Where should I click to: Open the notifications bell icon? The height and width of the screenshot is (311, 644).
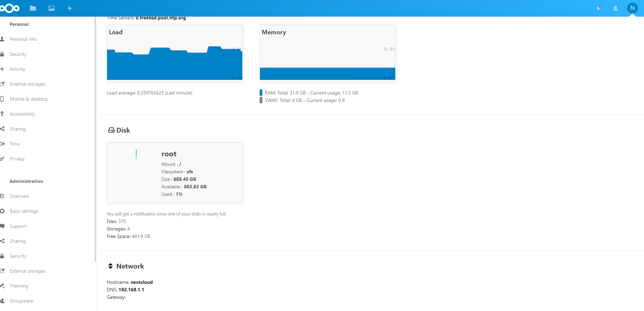pyautogui.click(x=599, y=8)
